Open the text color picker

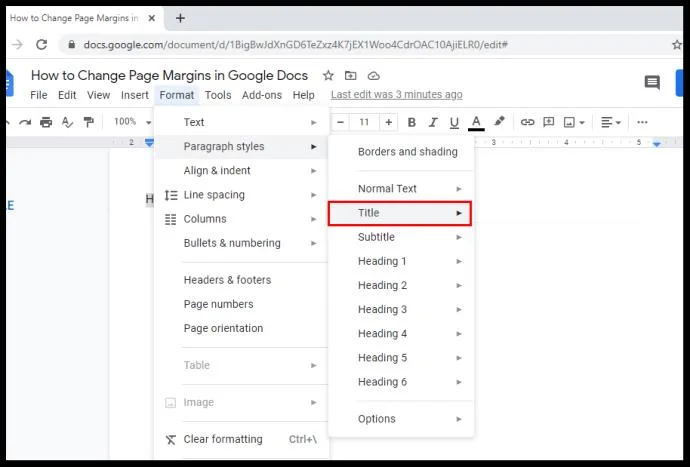pyautogui.click(x=476, y=123)
